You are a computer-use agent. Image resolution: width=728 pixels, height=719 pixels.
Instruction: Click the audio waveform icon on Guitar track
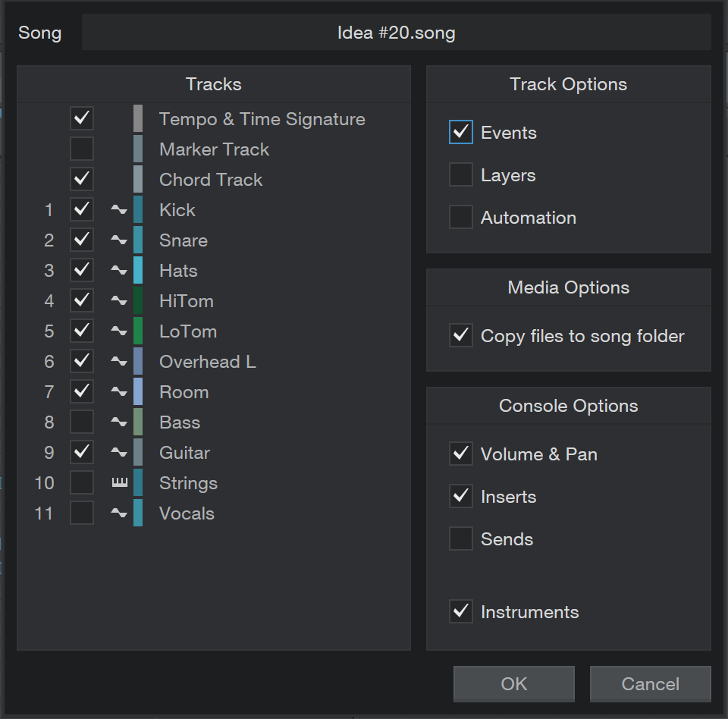pyautogui.click(x=119, y=452)
